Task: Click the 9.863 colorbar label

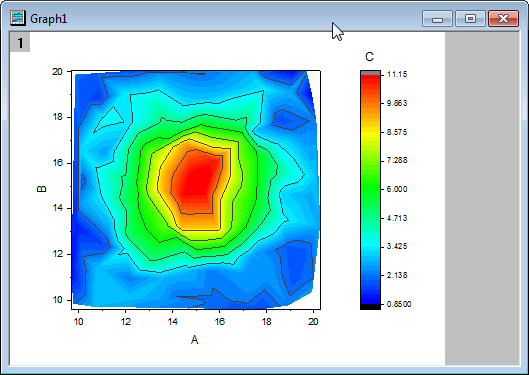Action: pyautogui.click(x=397, y=103)
